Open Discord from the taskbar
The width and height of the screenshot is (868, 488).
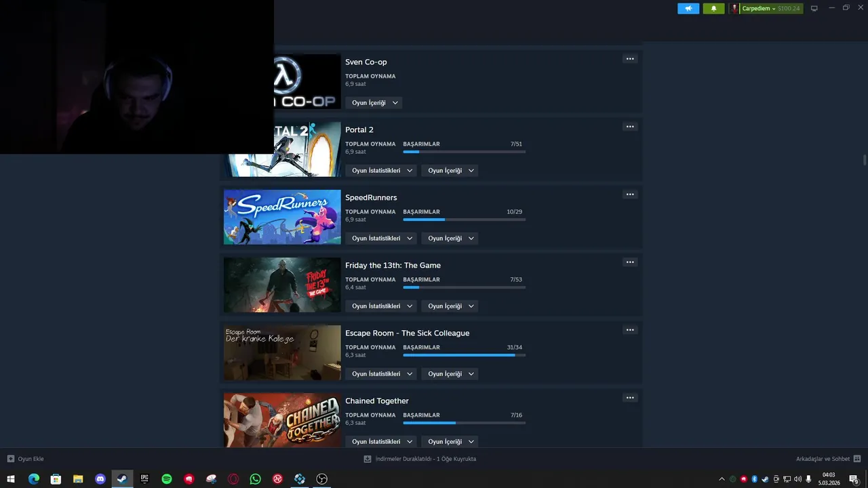point(100,479)
